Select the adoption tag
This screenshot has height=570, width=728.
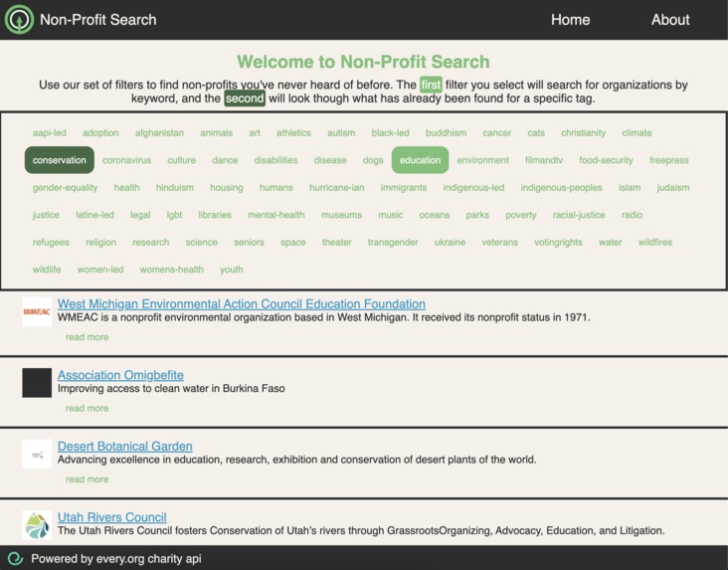click(x=100, y=133)
